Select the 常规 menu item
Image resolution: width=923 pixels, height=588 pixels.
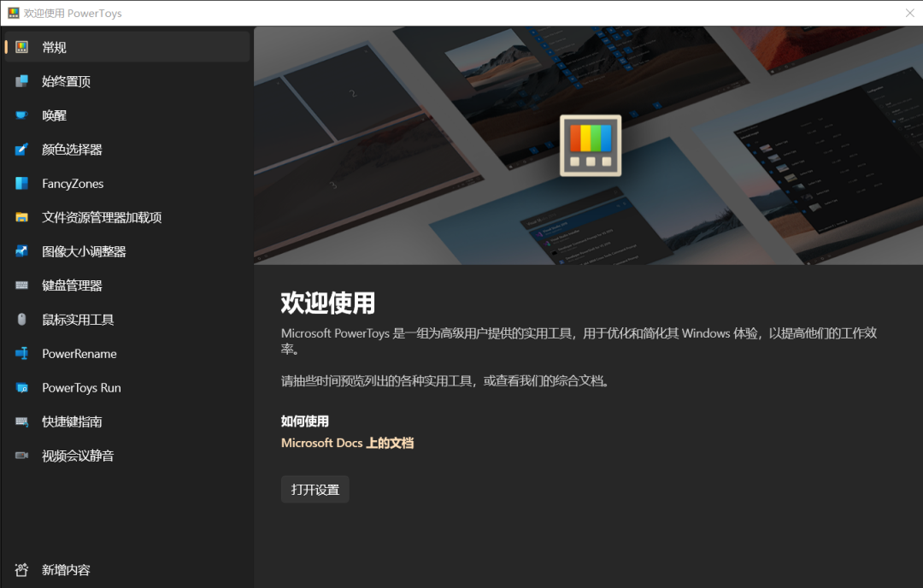click(x=127, y=47)
